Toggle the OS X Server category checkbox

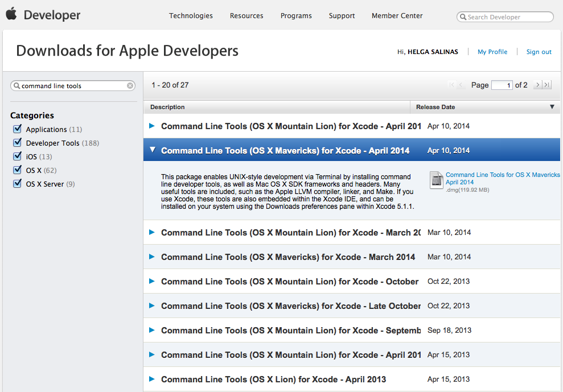pyautogui.click(x=17, y=183)
